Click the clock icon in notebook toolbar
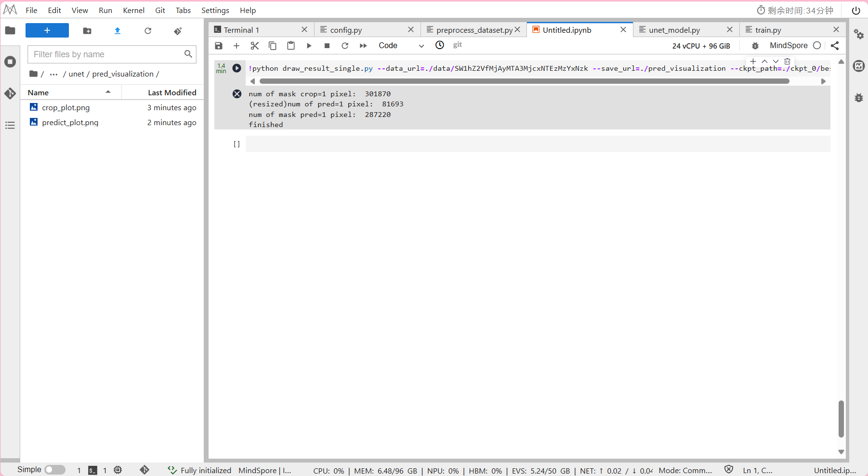Viewport: 868px width, 476px height. [440, 45]
